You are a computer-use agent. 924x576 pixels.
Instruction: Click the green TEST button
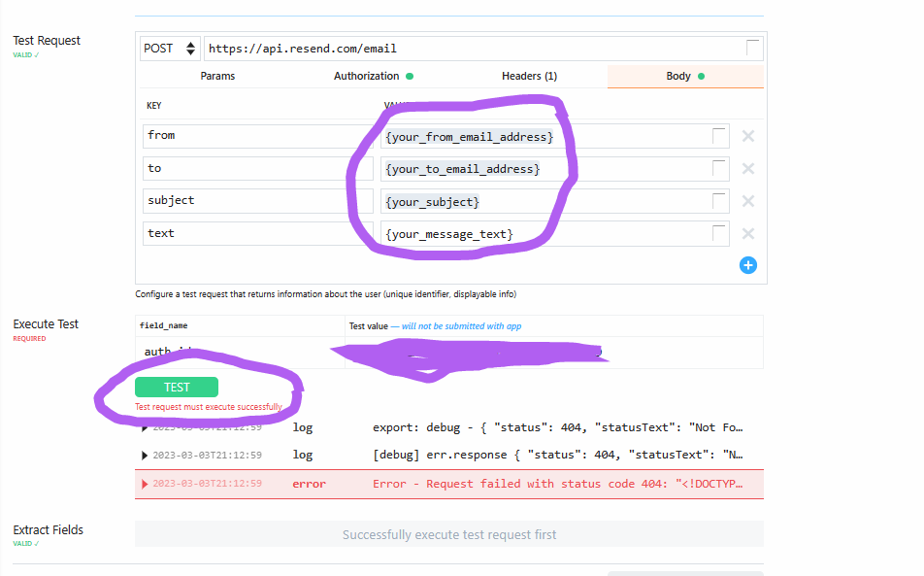click(x=176, y=386)
